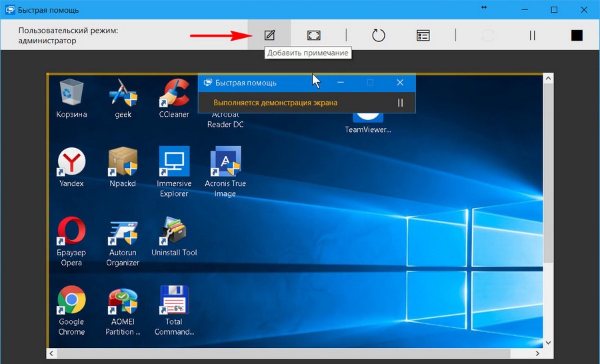Image resolution: width=600 pixels, height=364 pixels.
Task: Pause the session with the toolbar pause icon
Action: (x=532, y=35)
